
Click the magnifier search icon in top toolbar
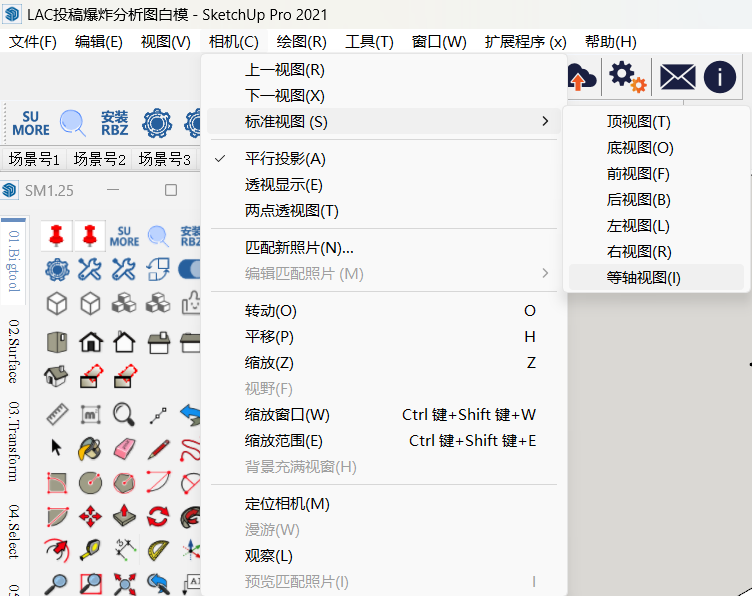click(x=72, y=123)
